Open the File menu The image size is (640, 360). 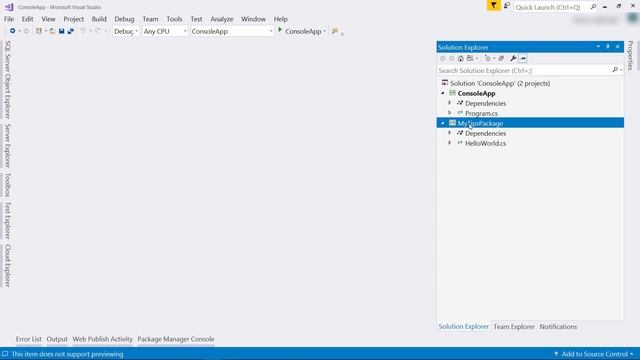coord(9,19)
